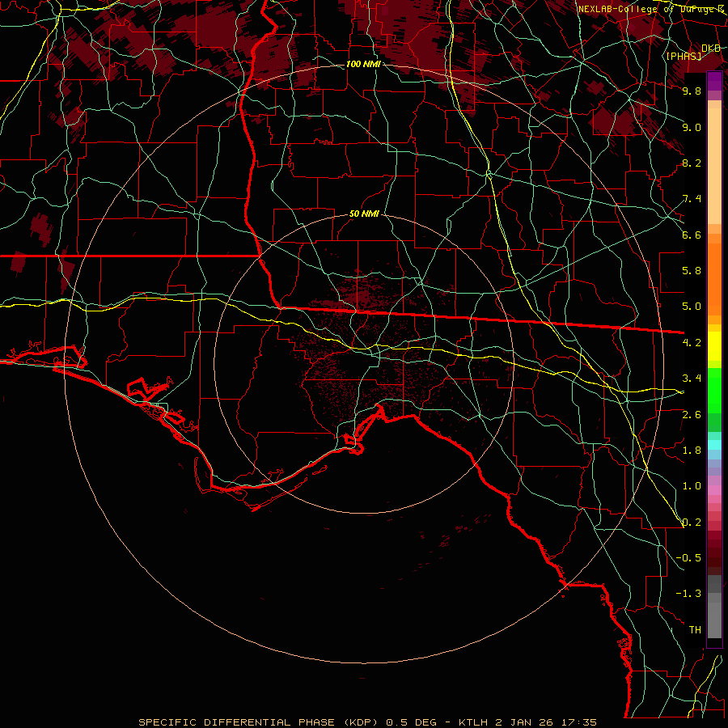The height and width of the screenshot is (728, 728).
Task: Click the "0.2" scale value
Action: click(692, 523)
